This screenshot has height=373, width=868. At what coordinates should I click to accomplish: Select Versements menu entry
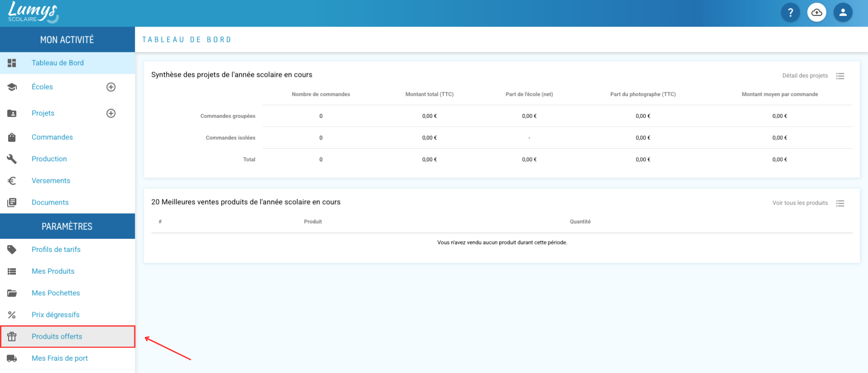coord(68,181)
